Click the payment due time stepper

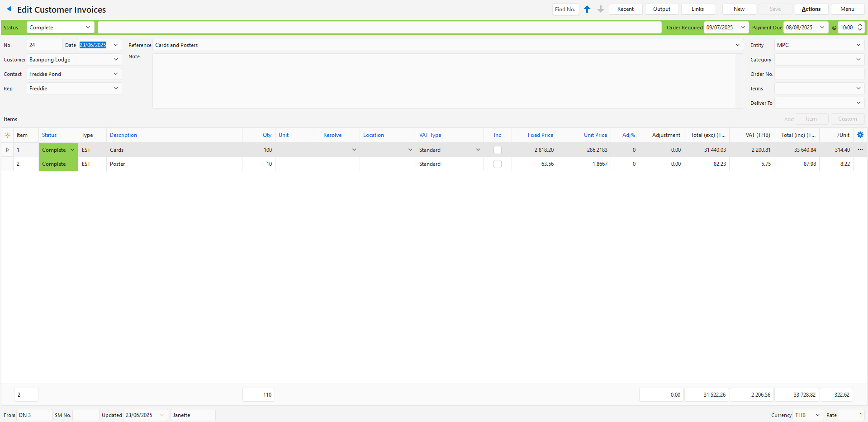pos(860,28)
